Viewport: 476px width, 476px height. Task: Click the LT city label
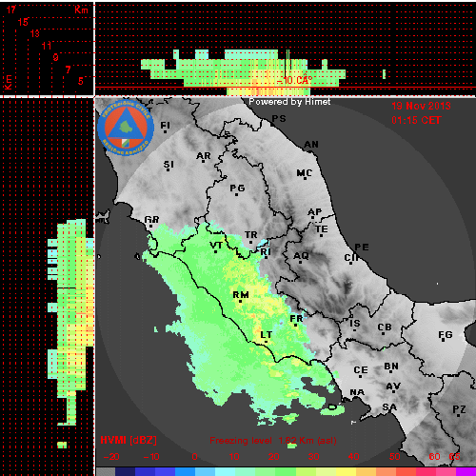click(266, 335)
